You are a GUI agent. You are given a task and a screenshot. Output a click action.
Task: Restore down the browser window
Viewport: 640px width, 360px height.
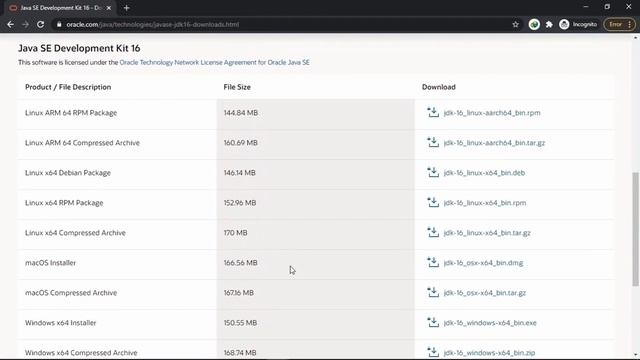[x=607, y=7]
